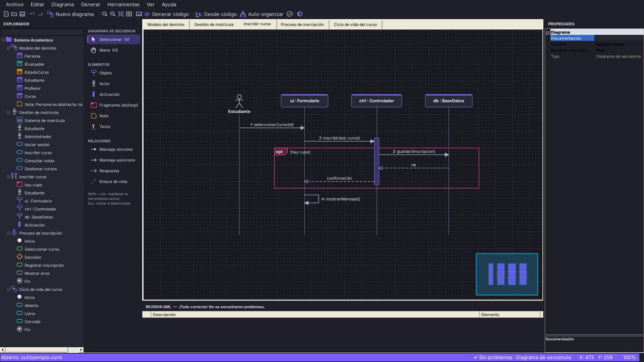Collapse Ciclo de vida del curso node

pos(8,289)
